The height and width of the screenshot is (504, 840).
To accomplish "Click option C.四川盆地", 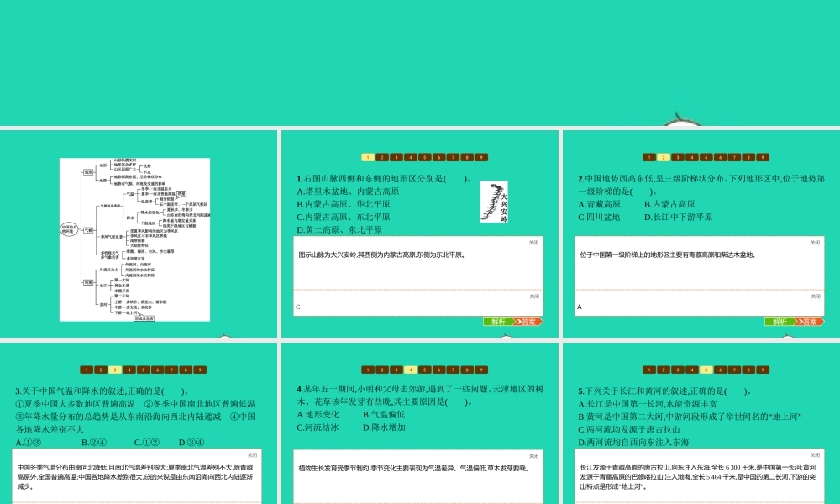I will [599, 217].
